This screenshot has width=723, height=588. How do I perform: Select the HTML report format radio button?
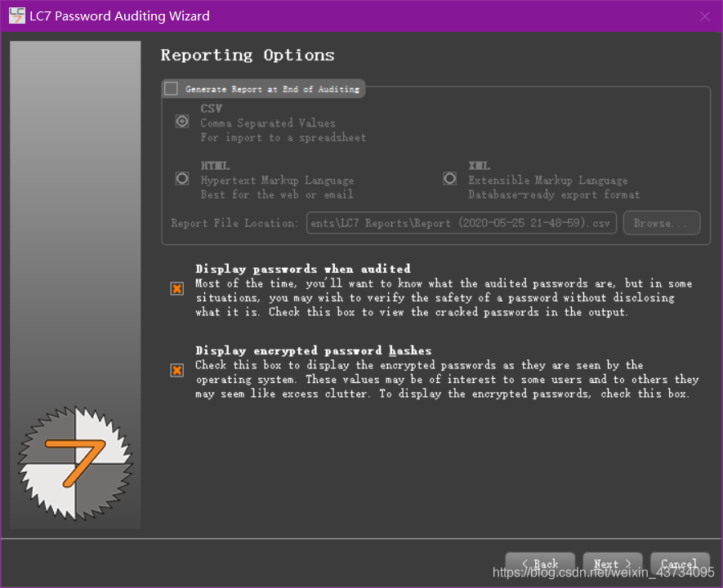pos(182,179)
